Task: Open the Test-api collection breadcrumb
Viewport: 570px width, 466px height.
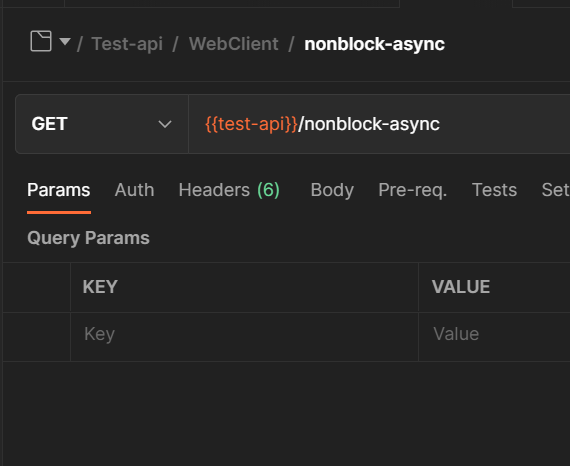Action: pyautogui.click(x=127, y=44)
